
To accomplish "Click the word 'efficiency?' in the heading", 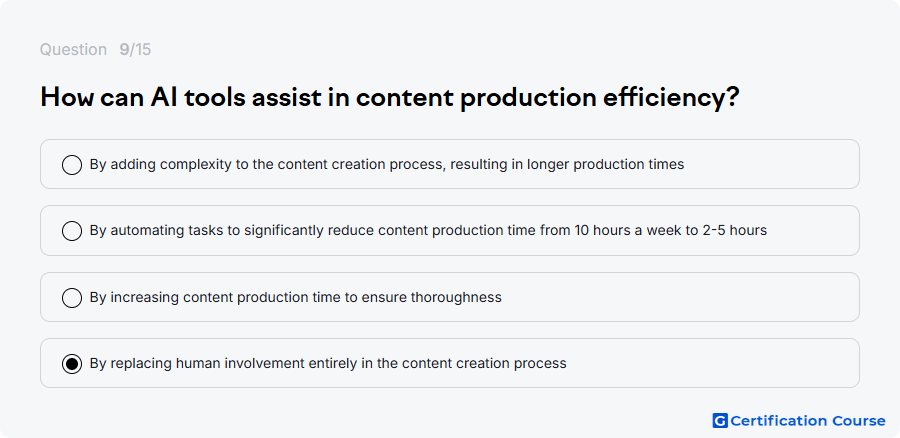I will [671, 98].
